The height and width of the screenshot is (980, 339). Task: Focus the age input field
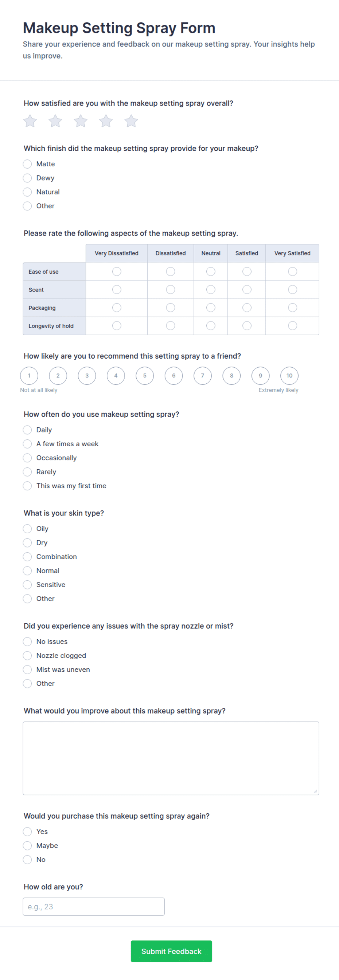(94, 906)
